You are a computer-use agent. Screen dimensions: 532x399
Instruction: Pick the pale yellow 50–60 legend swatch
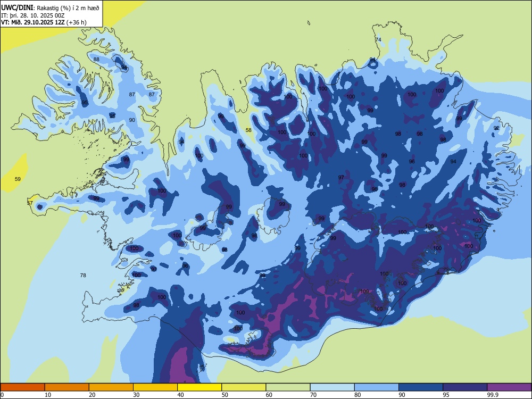point(244,387)
